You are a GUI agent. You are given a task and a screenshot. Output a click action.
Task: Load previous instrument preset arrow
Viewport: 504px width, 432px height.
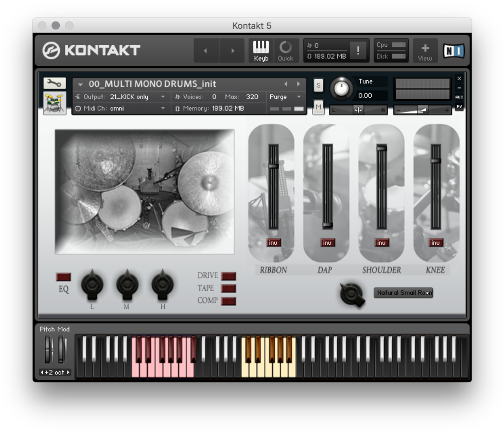click(285, 84)
